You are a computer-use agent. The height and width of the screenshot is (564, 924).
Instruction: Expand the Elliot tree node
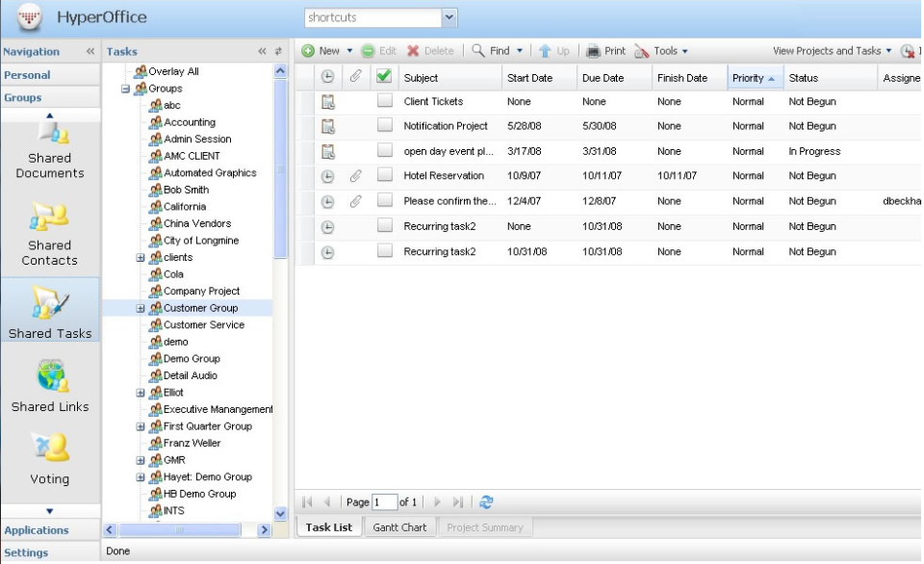141,393
